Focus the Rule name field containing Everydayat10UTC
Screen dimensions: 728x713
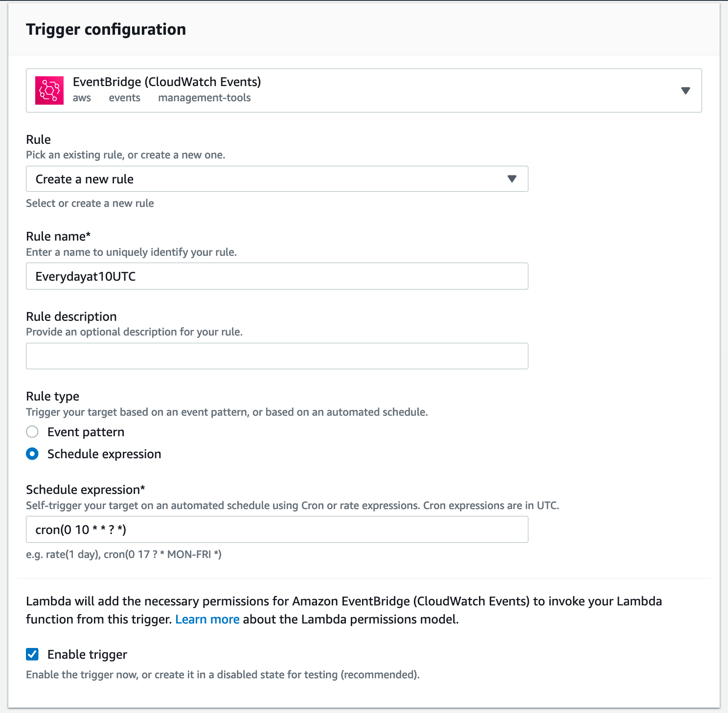point(276,276)
